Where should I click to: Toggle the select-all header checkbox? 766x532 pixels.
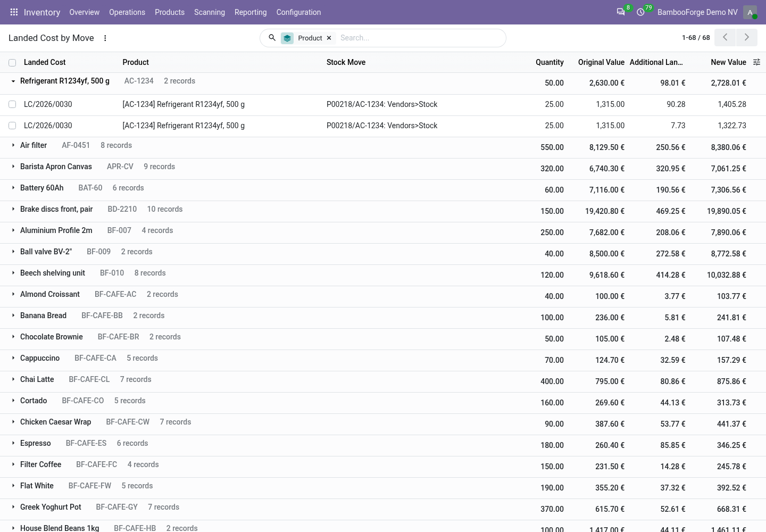(12, 63)
